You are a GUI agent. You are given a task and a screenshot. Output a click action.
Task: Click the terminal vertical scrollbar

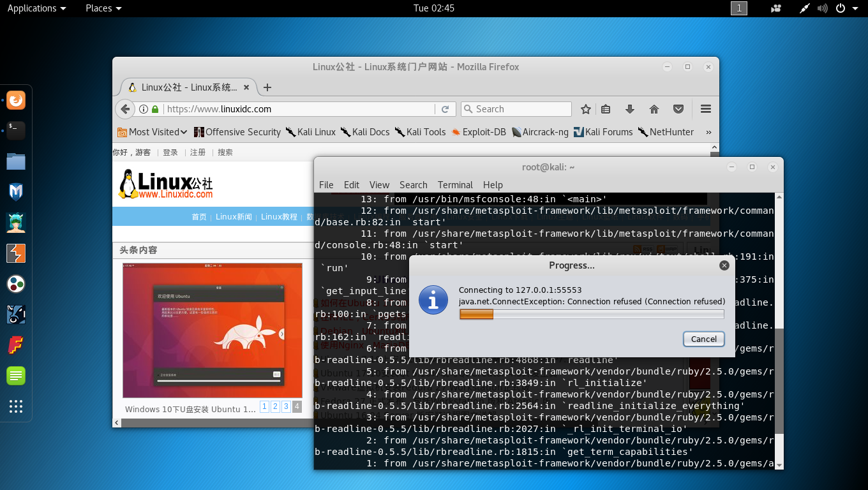[779, 382]
